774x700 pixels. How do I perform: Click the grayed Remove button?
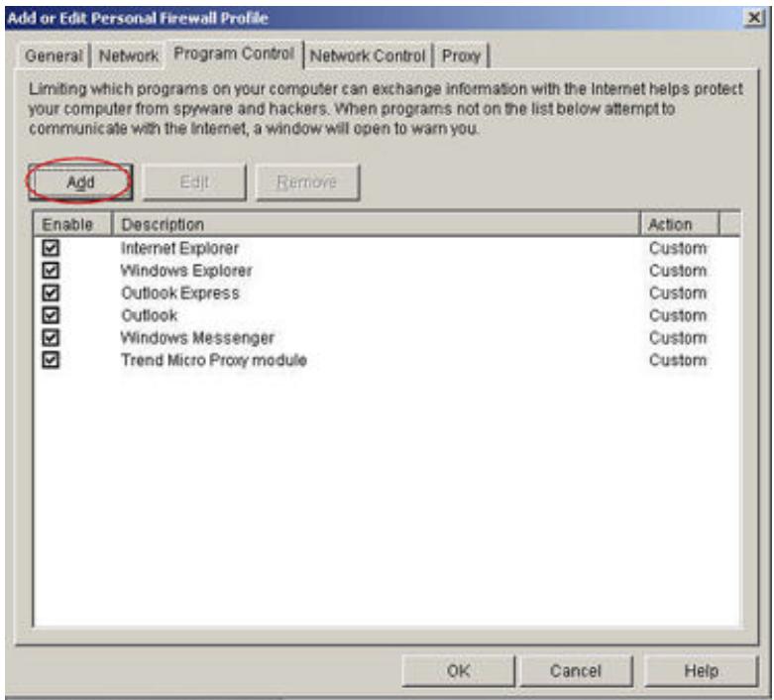tap(307, 182)
